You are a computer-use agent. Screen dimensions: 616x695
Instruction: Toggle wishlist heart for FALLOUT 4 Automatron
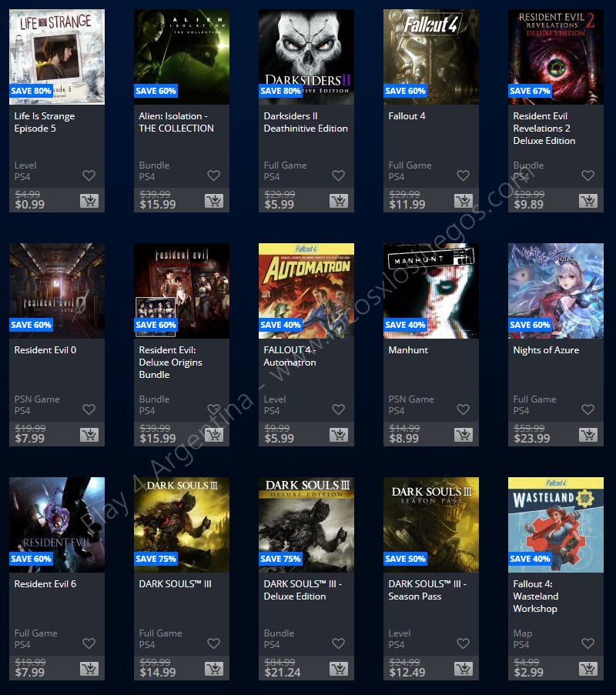(338, 409)
